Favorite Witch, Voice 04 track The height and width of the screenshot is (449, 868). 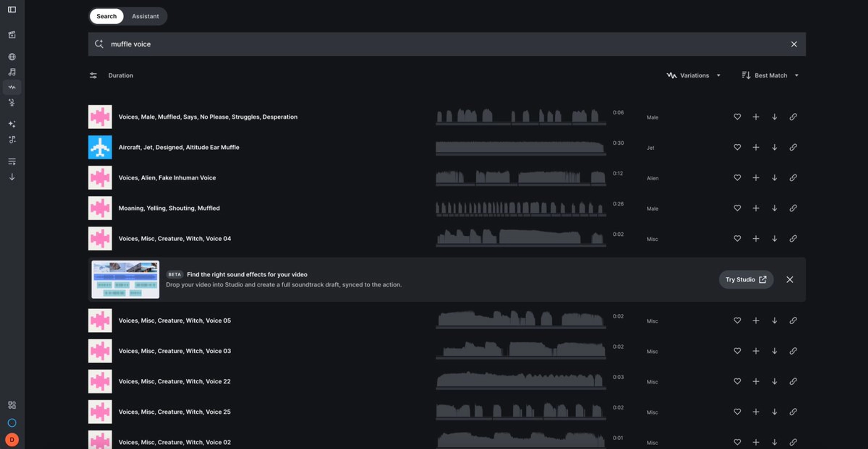point(737,239)
